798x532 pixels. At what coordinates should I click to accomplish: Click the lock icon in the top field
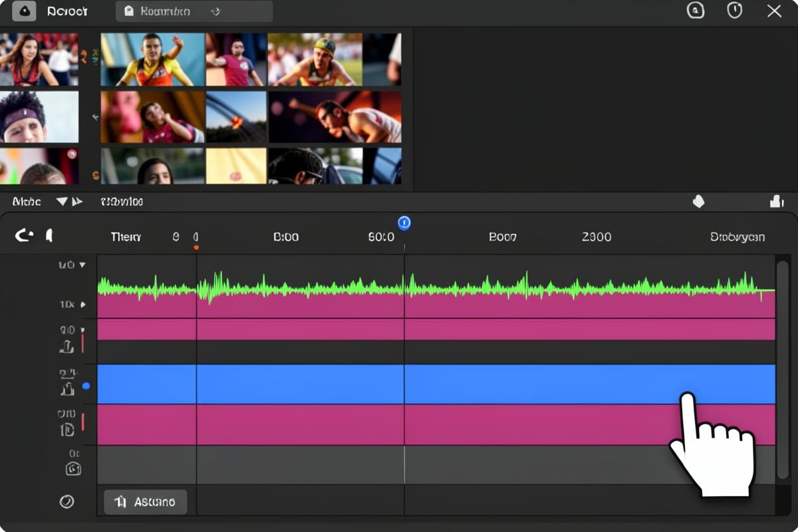point(129,11)
